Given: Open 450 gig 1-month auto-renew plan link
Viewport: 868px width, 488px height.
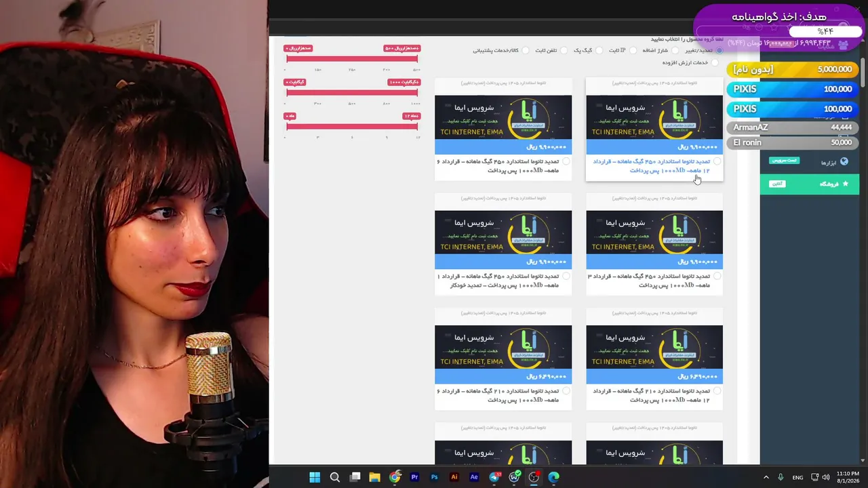Looking at the screenshot, I should tap(498, 281).
